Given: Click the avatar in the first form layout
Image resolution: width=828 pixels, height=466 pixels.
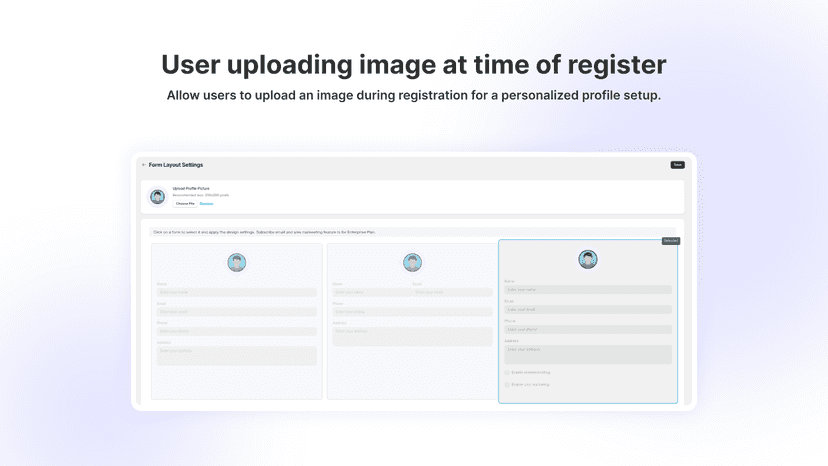Looking at the screenshot, I should point(237,262).
